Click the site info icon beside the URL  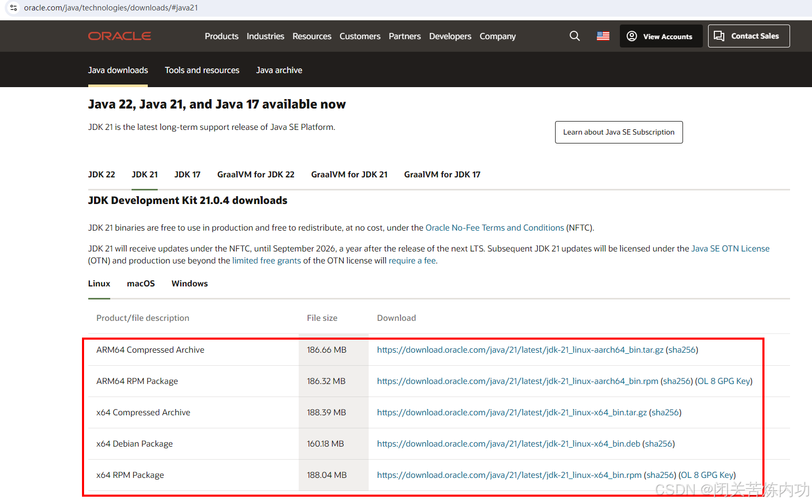coord(14,8)
